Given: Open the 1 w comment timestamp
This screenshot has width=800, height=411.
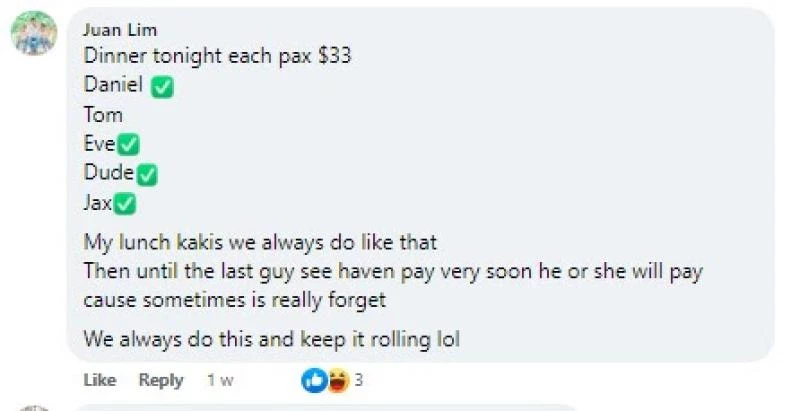Looking at the screenshot, I should [x=220, y=380].
